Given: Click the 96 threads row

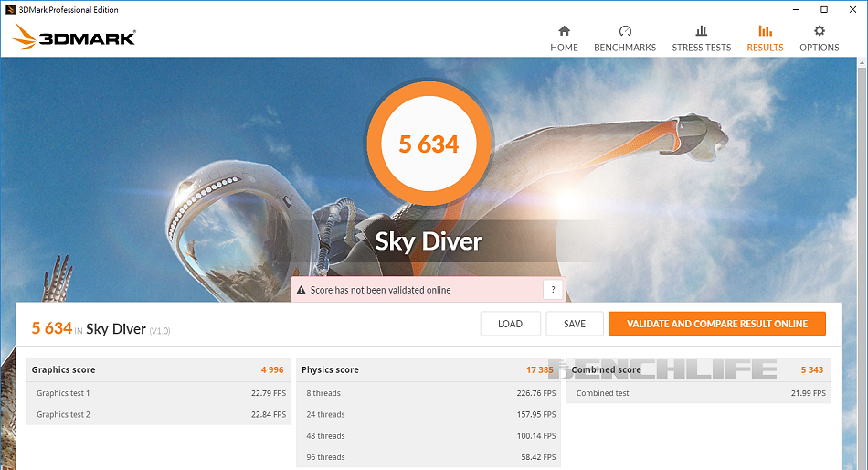Looking at the screenshot, I should tap(428, 457).
